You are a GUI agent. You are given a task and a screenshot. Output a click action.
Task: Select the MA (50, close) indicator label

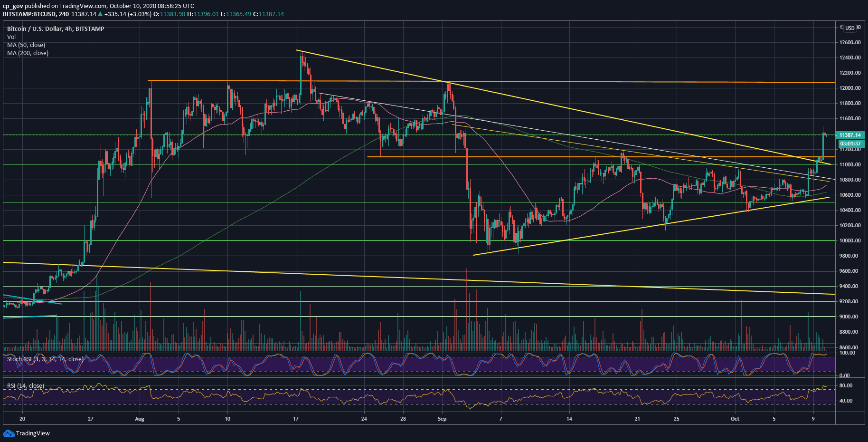click(26, 45)
